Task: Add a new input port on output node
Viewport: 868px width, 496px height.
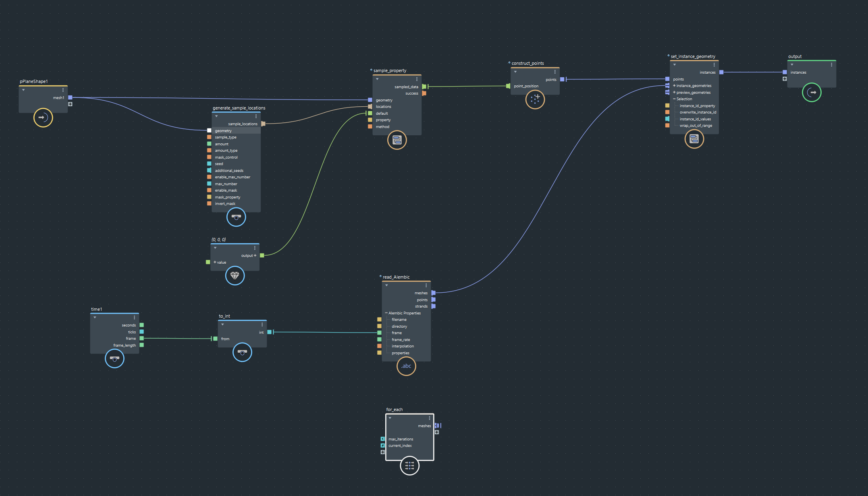Action: tap(785, 79)
